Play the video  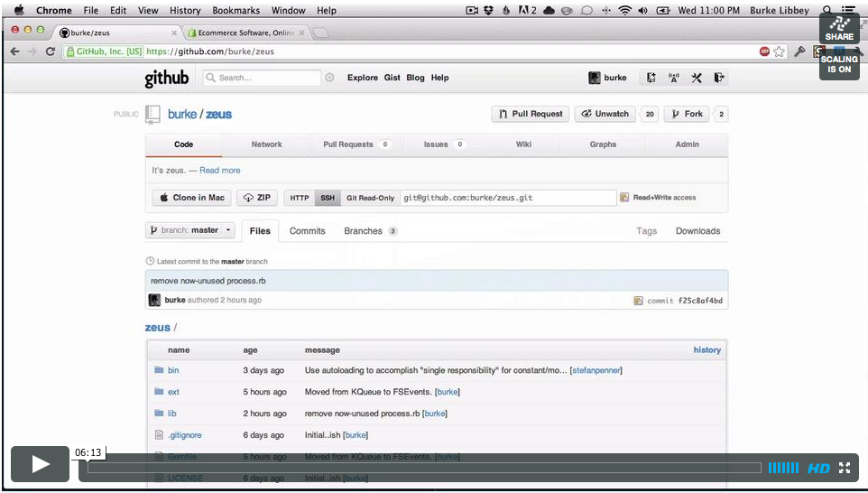click(x=40, y=463)
